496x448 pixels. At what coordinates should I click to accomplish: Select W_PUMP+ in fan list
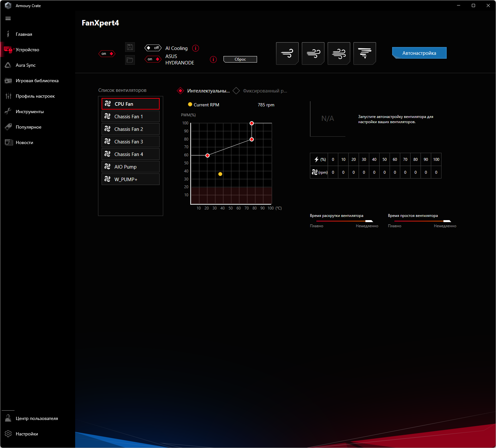tap(131, 179)
